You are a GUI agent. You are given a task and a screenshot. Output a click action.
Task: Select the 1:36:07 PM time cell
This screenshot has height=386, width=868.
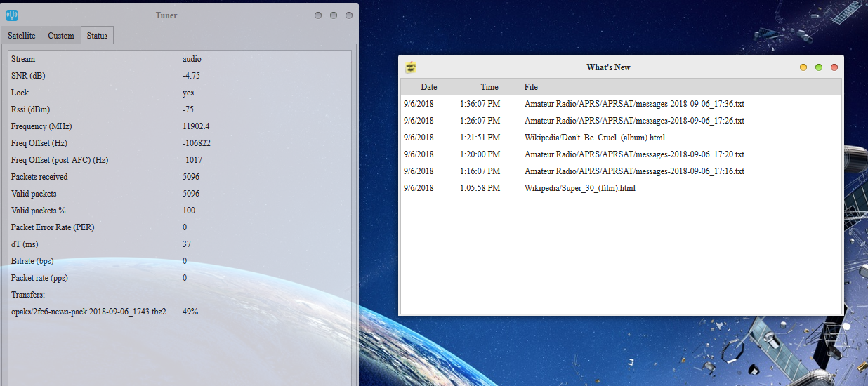coord(480,104)
